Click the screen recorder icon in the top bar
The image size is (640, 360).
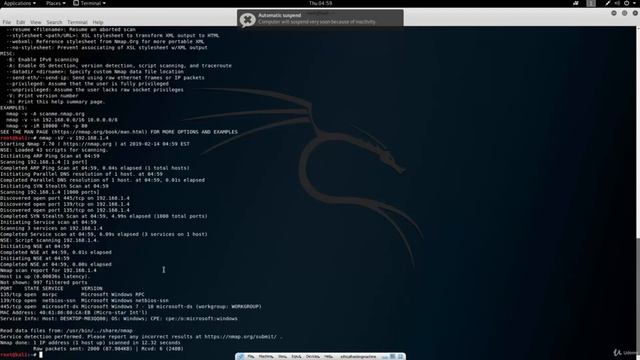click(576, 3)
